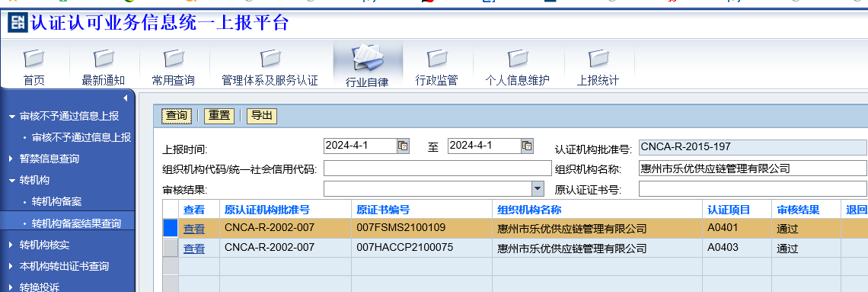Screen dimensions: 868x292
Task: Open the 上报统计 folder icon
Action: pos(598,58)
